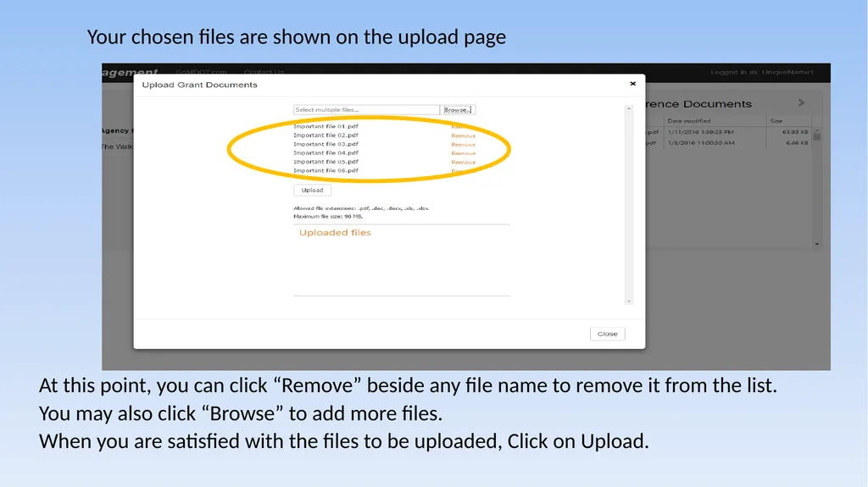Sort by the Date modified column header
Viewport: 868px width, 487px height.
(688, 120)
